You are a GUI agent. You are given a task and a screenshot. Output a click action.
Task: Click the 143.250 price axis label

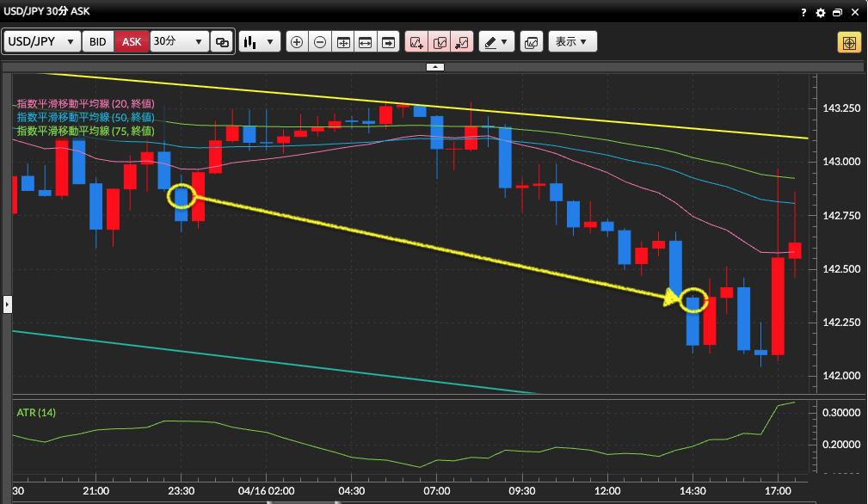841,108
